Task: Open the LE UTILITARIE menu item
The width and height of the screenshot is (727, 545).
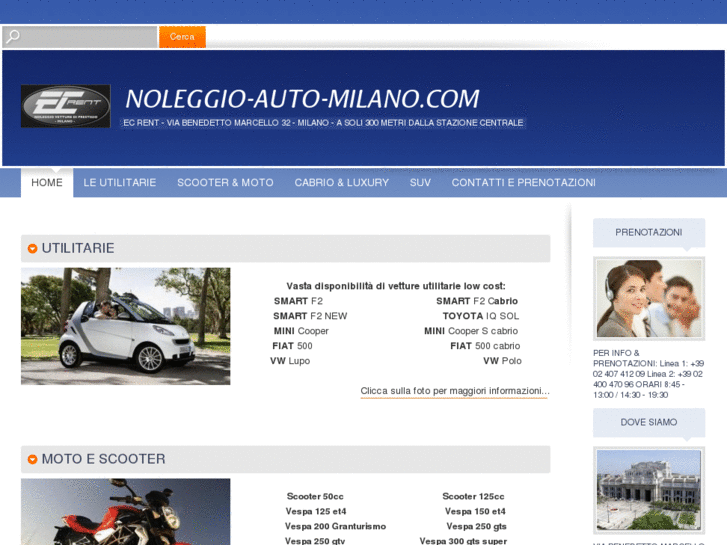Action: tap(120, 182)
